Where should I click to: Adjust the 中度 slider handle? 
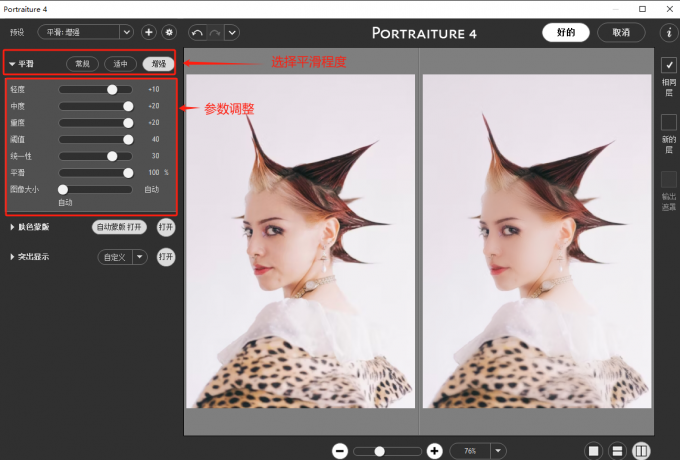click(x=128, y=106)
